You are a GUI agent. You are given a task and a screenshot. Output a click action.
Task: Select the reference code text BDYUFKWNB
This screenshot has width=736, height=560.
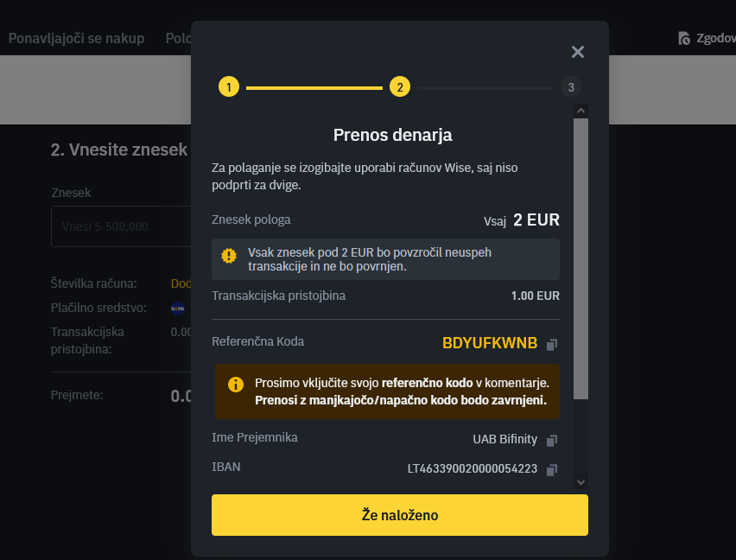(x=490, y=343)
